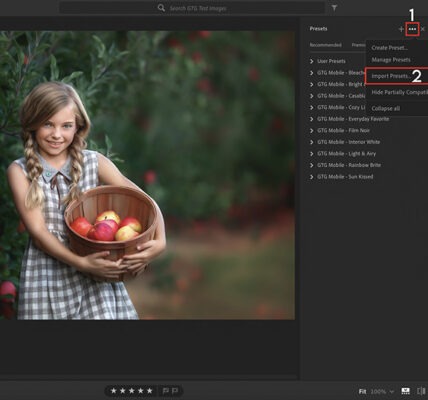
Task: Expand the GTG Mobile - Bleached group
Action: pyautogui.click(x=337, y=73)
